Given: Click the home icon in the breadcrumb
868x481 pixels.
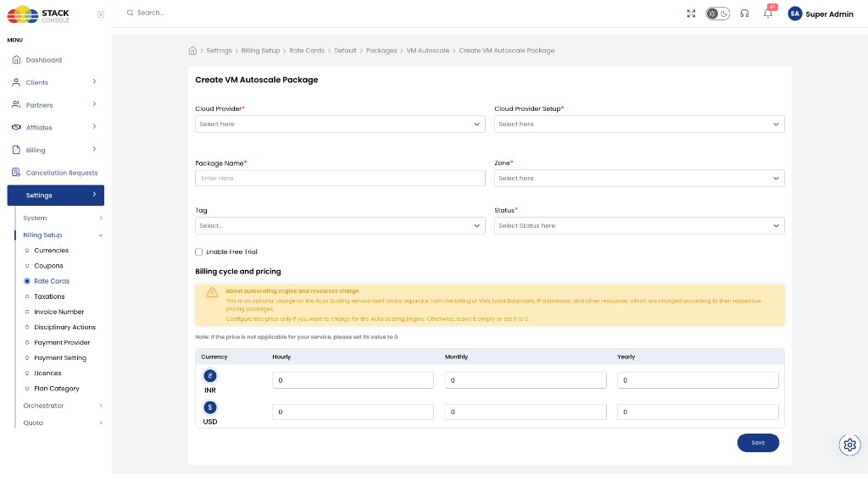Looking at the screenshot, I should click(x=192, y=51).
